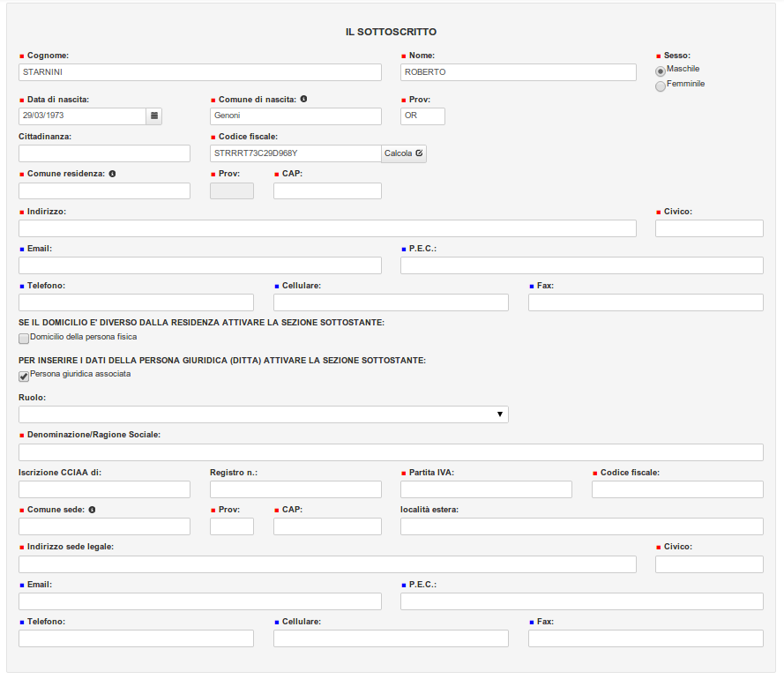Click Comune di nascita field with Genoni
Viewport: 784px width, 679px height.
295,116
